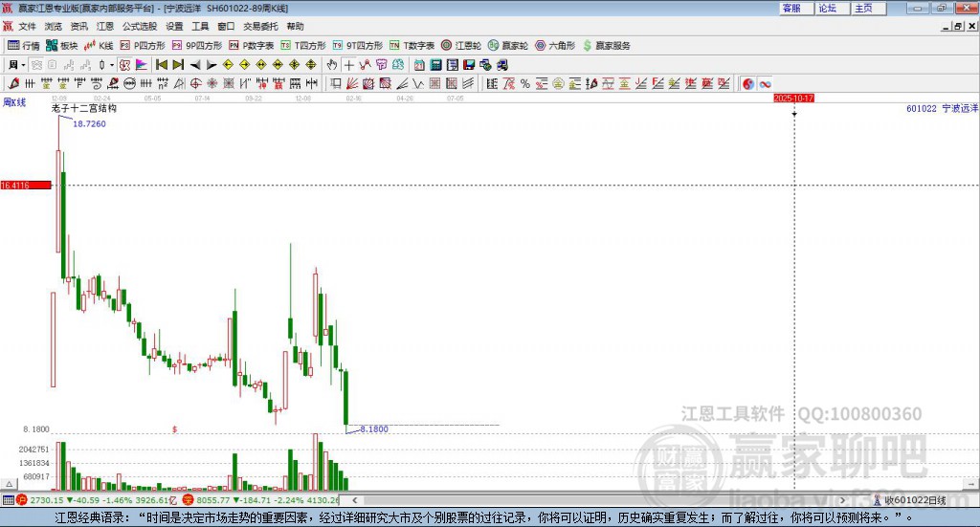Open the 浏览 menu

pyautogui.click(x=54, y=26)
